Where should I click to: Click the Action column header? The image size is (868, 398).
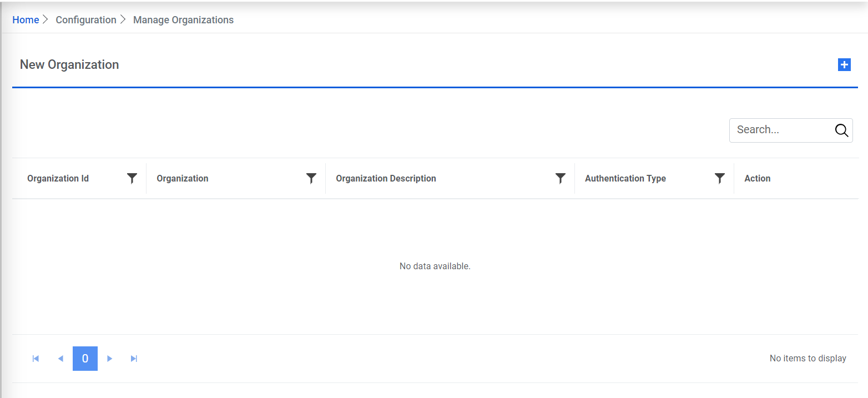[757, 179]
